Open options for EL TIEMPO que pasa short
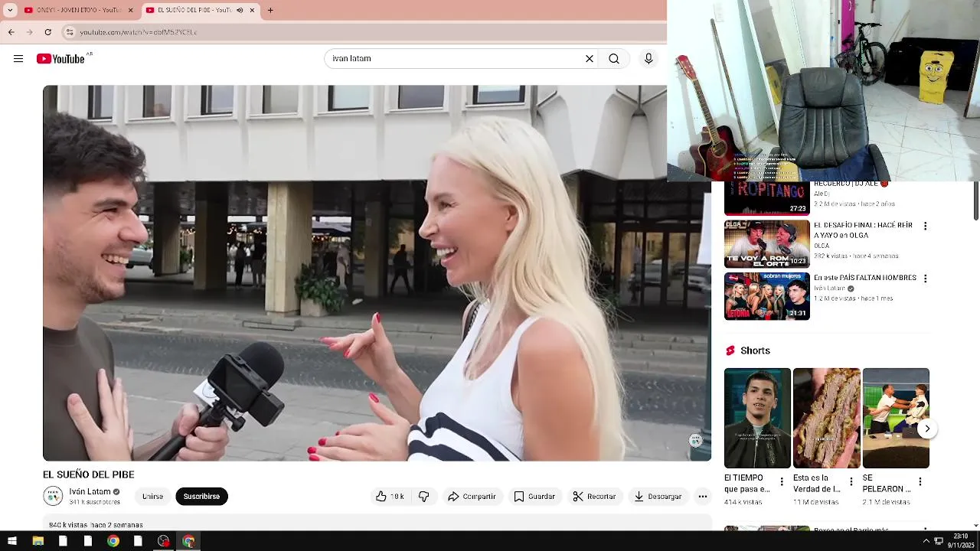Viewport: 980px width, 551px height. 782,481
